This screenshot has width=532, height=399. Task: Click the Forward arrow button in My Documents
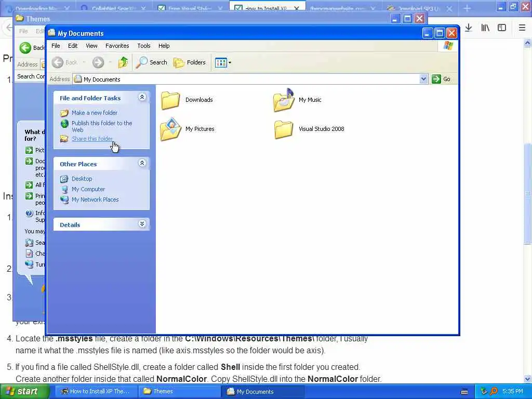[98, 62]
